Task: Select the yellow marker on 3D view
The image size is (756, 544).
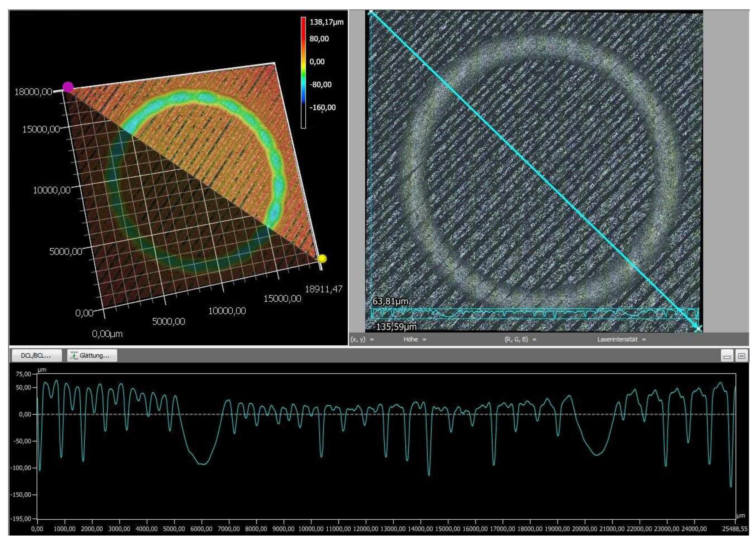Action: [322, 259]
